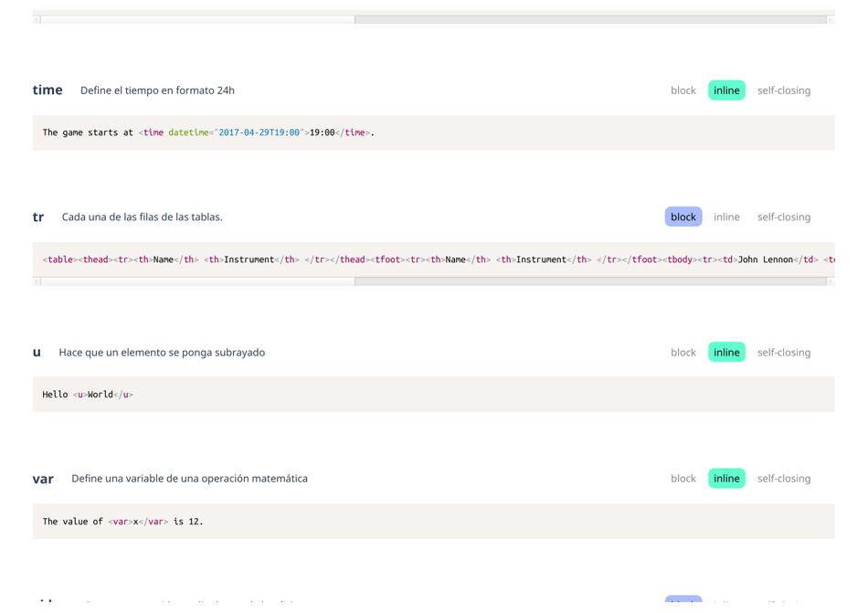Click the self-closing label for time
The image size is (868, 613).
point(784,90)
